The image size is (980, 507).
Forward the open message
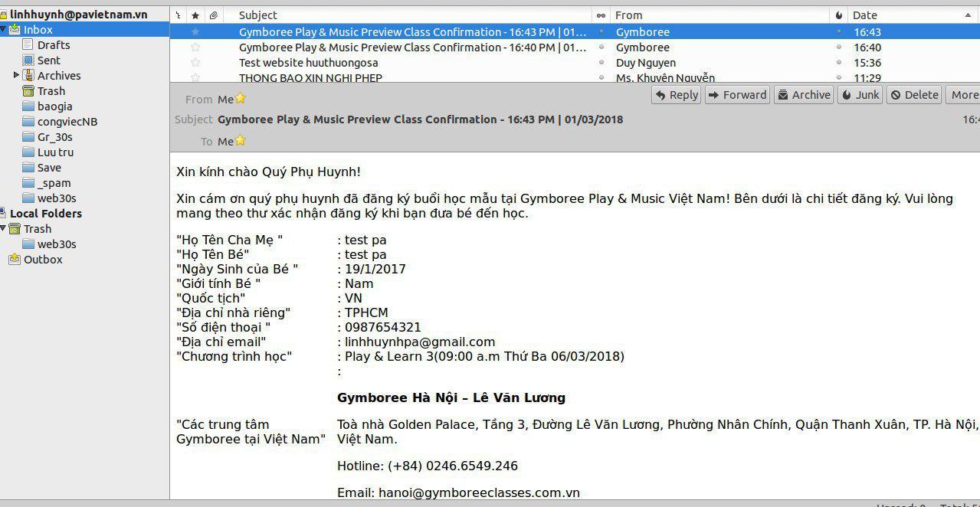(736, 95)
